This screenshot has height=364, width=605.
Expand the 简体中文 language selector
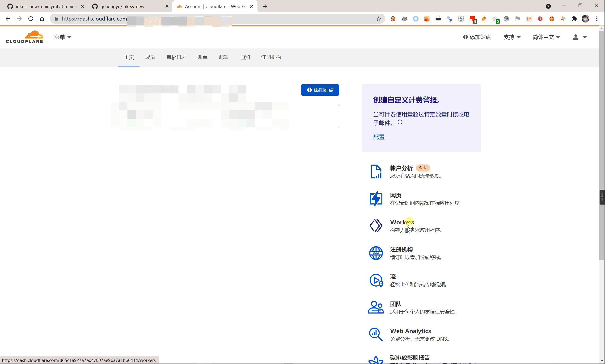(546, 37)
